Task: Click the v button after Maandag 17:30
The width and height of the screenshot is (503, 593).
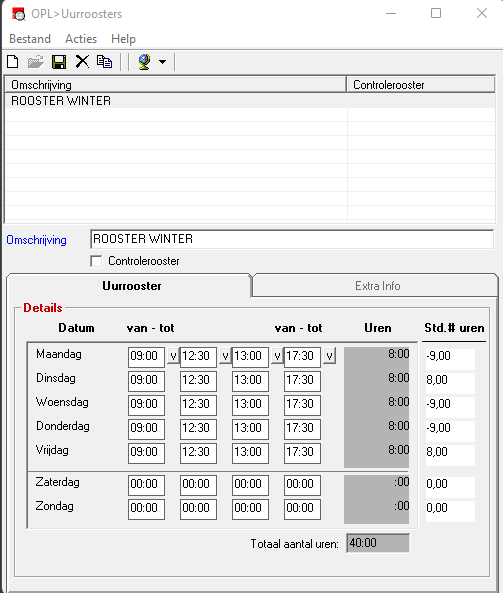Action: pos(329,356)
